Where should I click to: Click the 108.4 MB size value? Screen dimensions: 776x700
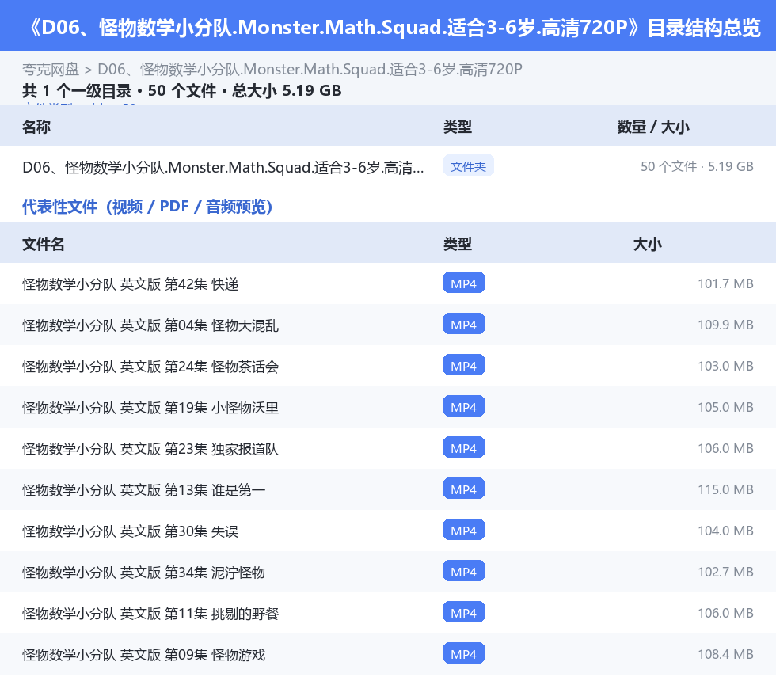click(x=725, y=653)
